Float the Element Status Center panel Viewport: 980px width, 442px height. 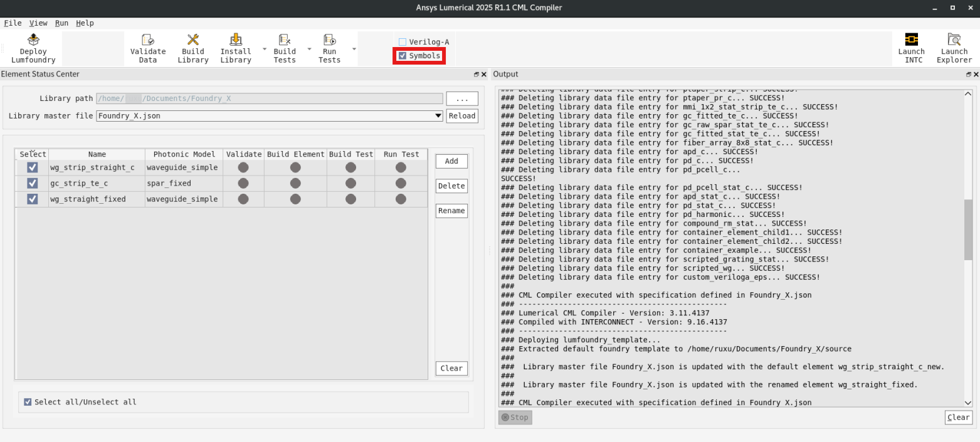click(x=476, y=75)
